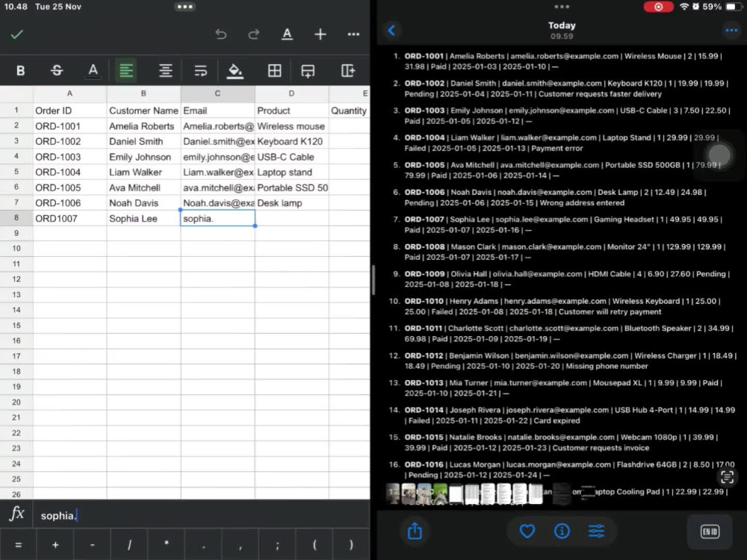Insert column using toolbar icon
This screenshot has width=747, height=560.
coord(348,71)
